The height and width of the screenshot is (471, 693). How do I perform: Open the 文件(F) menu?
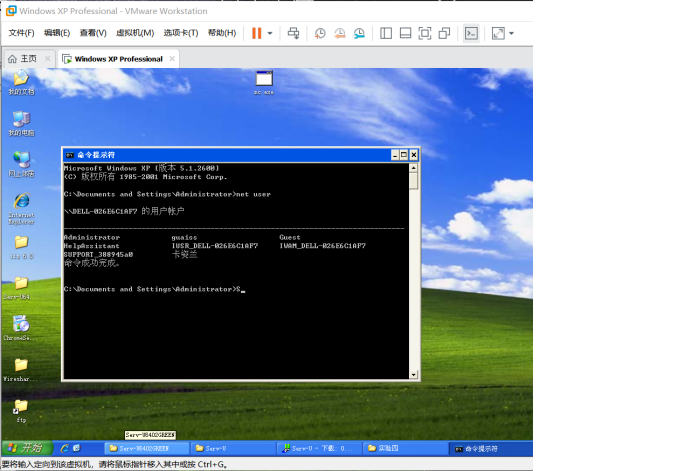point(21,33)
